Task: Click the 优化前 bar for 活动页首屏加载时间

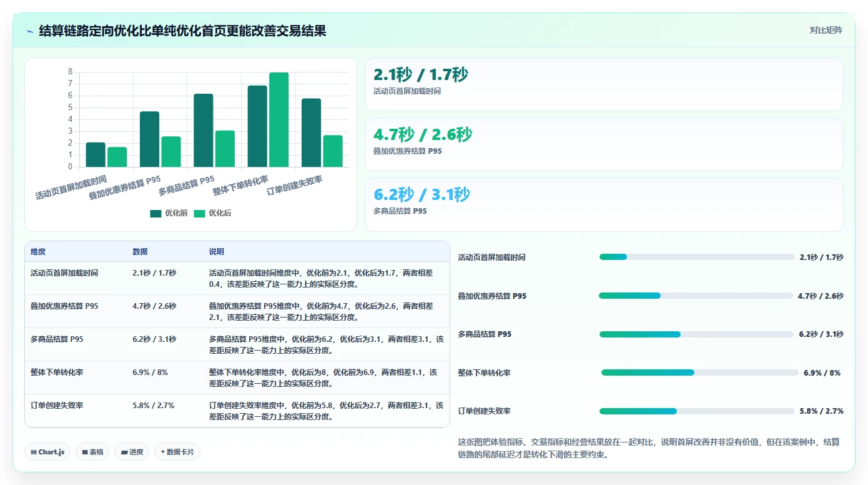Action: (x=96, y=155)
